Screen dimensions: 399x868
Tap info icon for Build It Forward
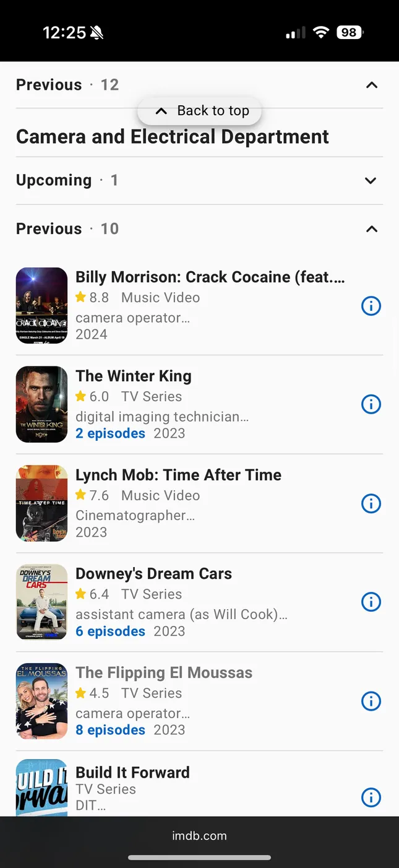(x=371, y=797)
